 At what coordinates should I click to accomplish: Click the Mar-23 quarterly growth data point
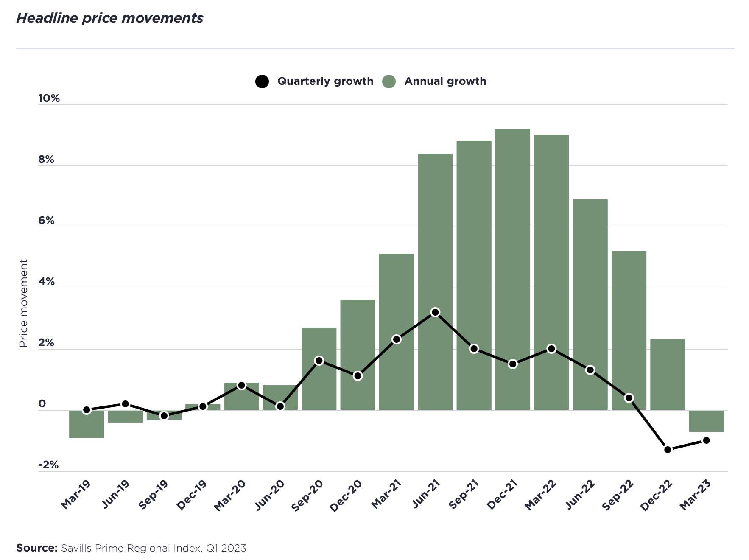click(706, 440)
